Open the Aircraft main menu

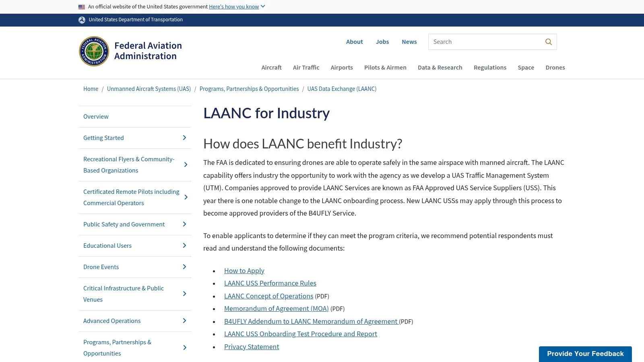pyautogui.click(x=271, y=68)
